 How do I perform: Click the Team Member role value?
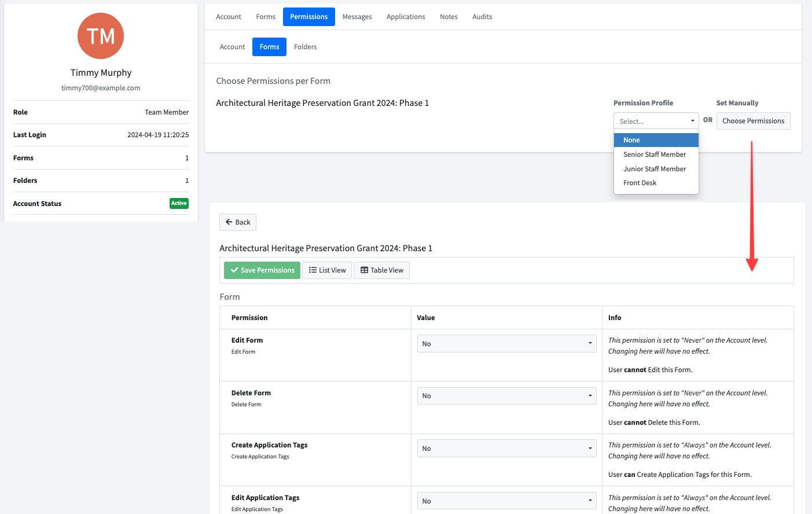click(167, 112)
